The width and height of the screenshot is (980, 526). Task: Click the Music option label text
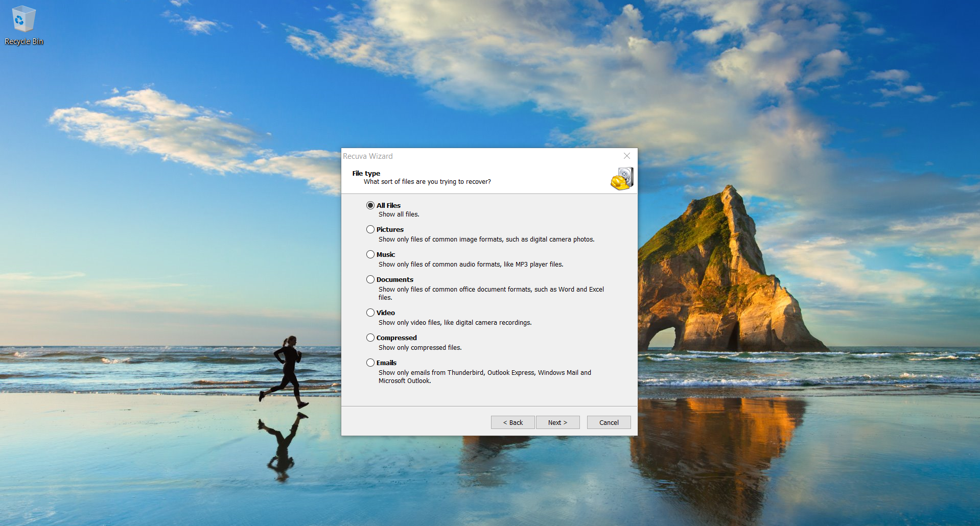[x=386, y=254]
